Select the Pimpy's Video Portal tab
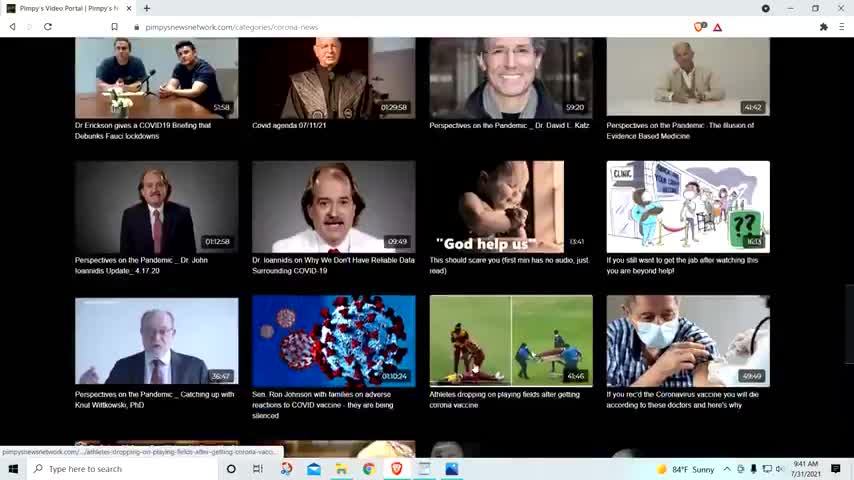This screenshot has width=854, height=480. [x=69, y=8]
